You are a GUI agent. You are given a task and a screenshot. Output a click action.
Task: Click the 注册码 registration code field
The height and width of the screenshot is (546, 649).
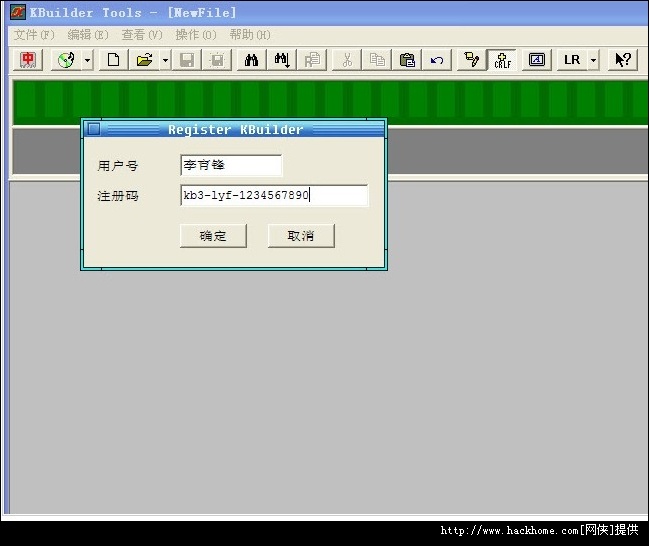click(x=274, y=195)
